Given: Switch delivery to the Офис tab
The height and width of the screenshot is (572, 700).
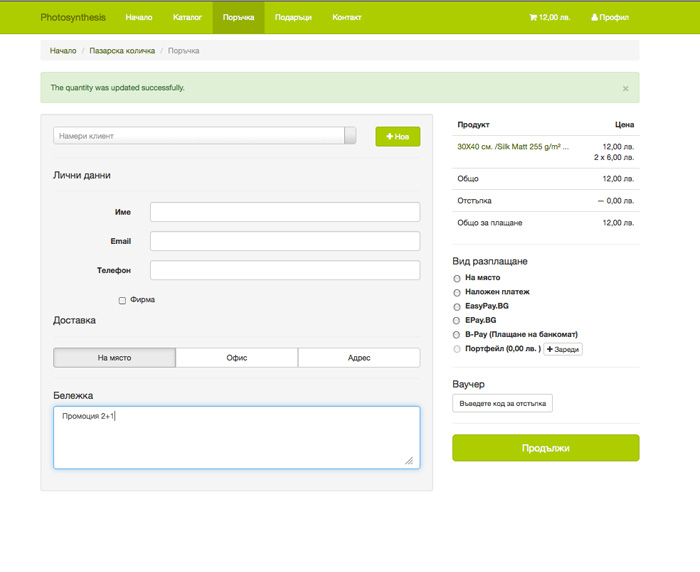Looking at the screenshot, I should click(236, 358).
